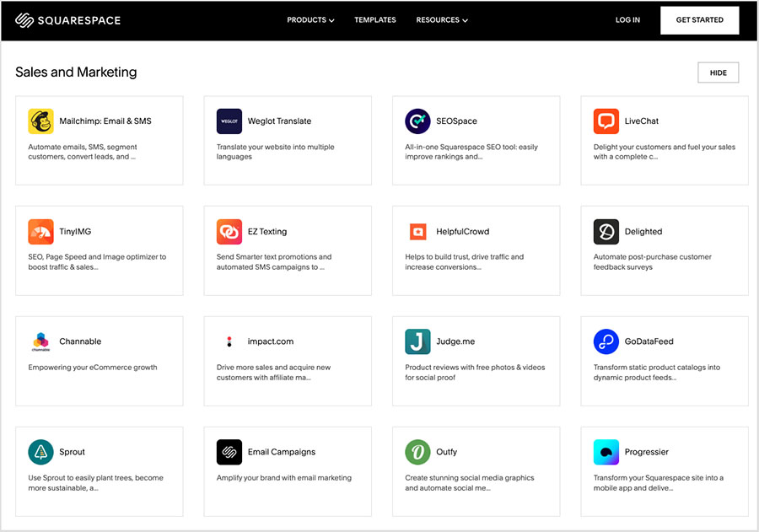Select the Email Campaigns title

pos(281,452)
